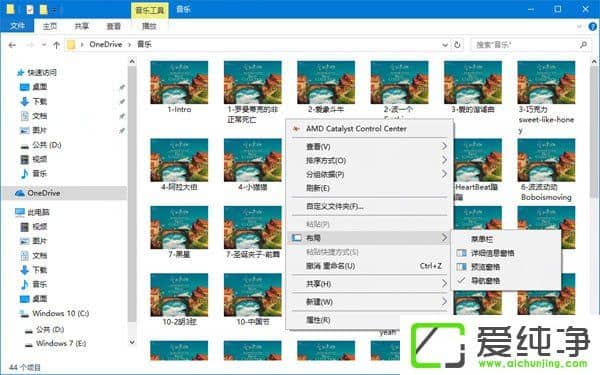The width and height of the screenshot is (600, 375).
Task: Refresh the folder with the address bar icon
Action: (x=457, y=45)
